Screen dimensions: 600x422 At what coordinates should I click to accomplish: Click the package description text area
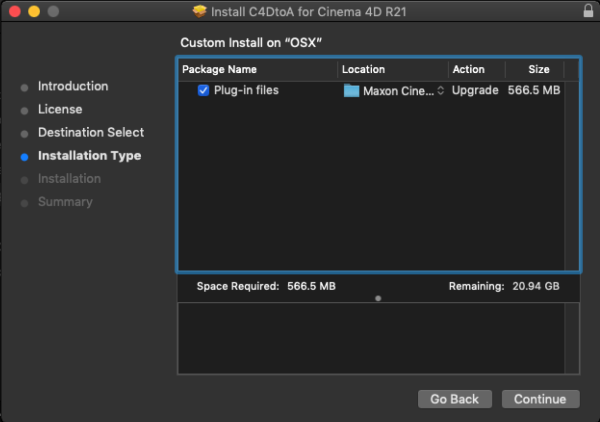click(x=378, y=339)
